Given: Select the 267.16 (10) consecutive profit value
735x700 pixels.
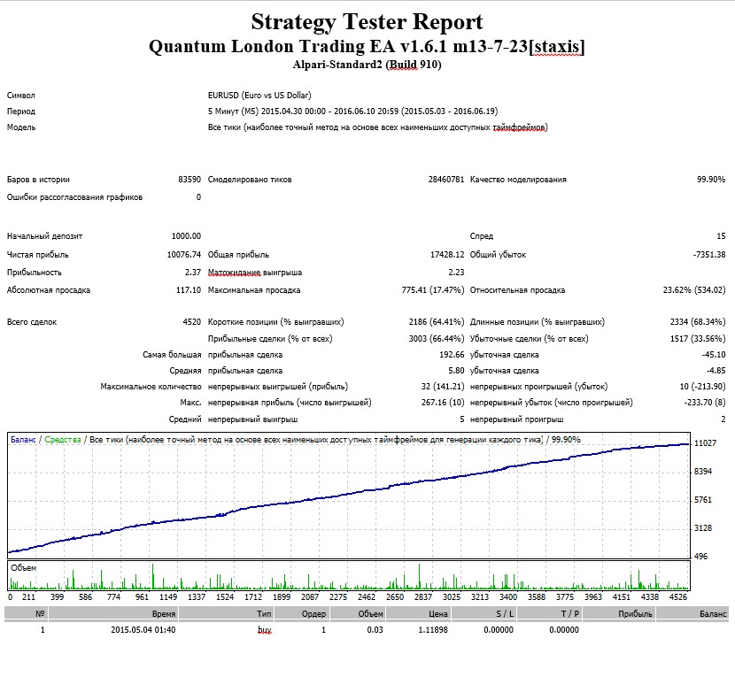Looking at the screenshot, I should click(443, 403).
